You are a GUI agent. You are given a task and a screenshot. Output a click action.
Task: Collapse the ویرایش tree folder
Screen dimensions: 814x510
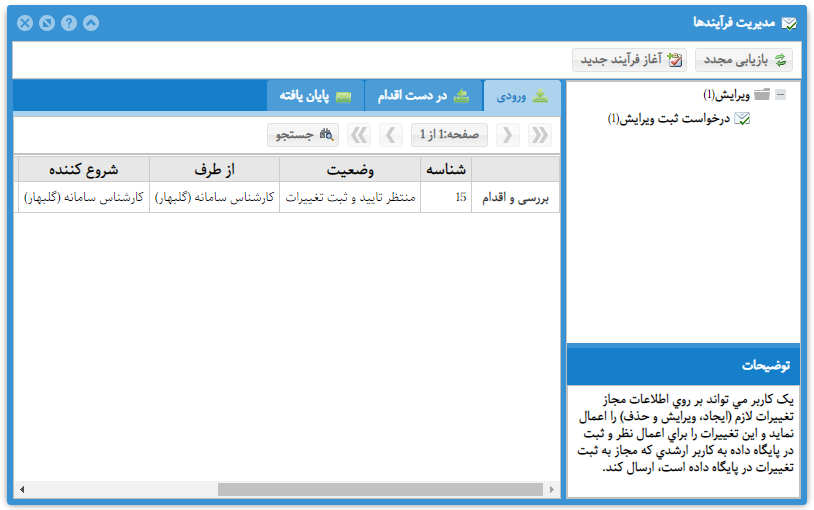(x=780, y=95)
